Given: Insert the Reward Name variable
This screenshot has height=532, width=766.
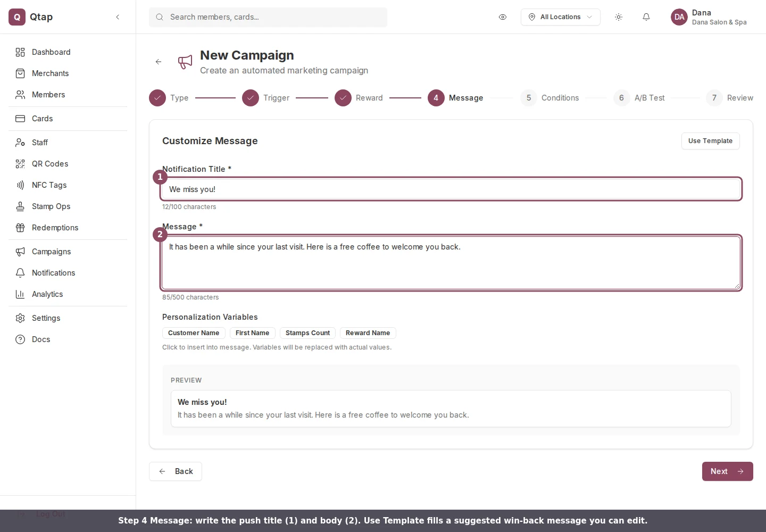Looking at the screenshot, I should tap(368, 333).
